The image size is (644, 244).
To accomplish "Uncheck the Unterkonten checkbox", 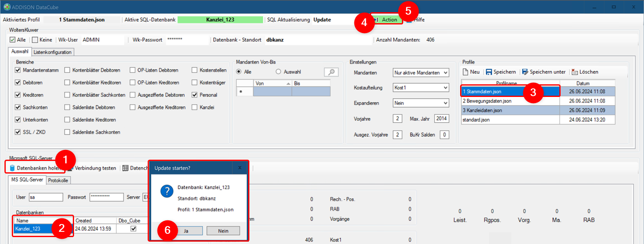I will 18,120.
